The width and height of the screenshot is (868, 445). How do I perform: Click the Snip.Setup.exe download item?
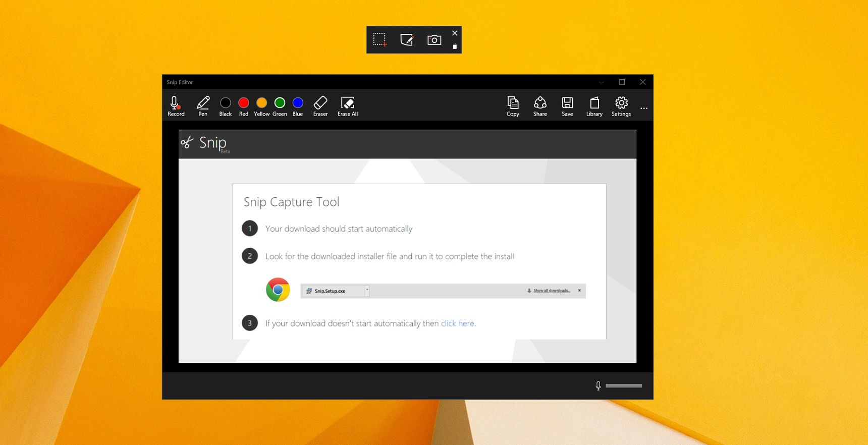(334, 291)
